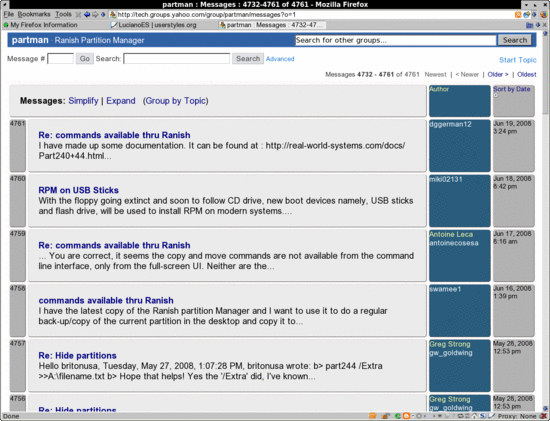Jump to Oldest messages link
The height and width of the screenshot is (421, 550).
526,74
